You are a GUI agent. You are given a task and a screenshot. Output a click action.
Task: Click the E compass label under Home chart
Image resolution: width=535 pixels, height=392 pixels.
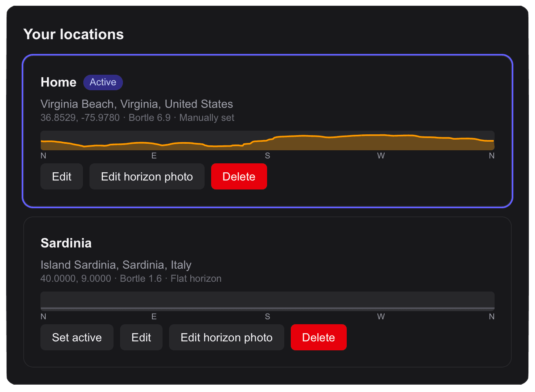[154, 156]
